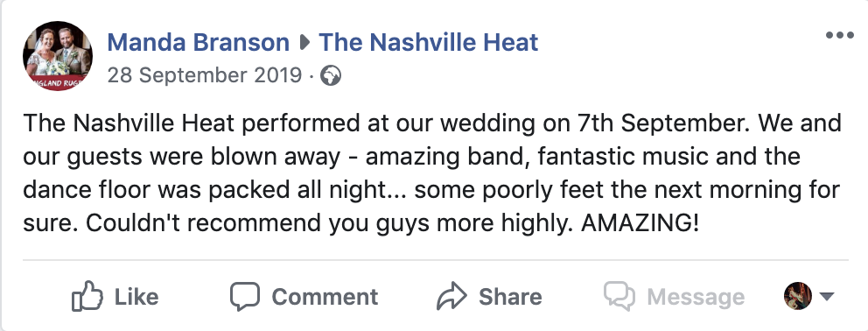The image size is (868, 331).
Task: Click the review text mentioning 7th September
Action: pyautogui.click(x=432, y=123)
